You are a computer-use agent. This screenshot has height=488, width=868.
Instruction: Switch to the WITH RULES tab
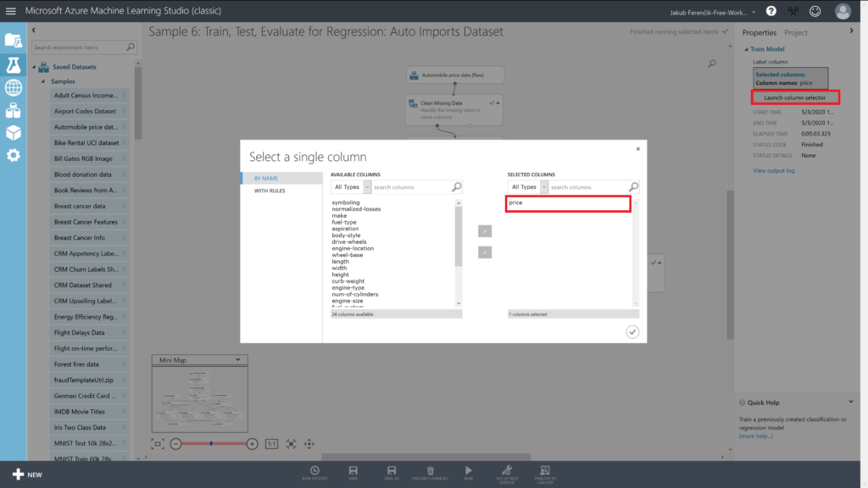pyautogui.click(x=270, y=191)
